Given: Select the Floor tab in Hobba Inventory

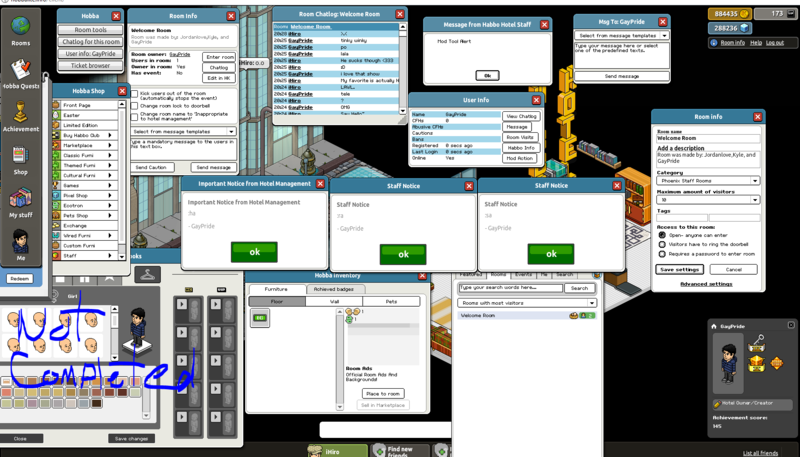Looking at the screenshot, I should pos(277,301).
